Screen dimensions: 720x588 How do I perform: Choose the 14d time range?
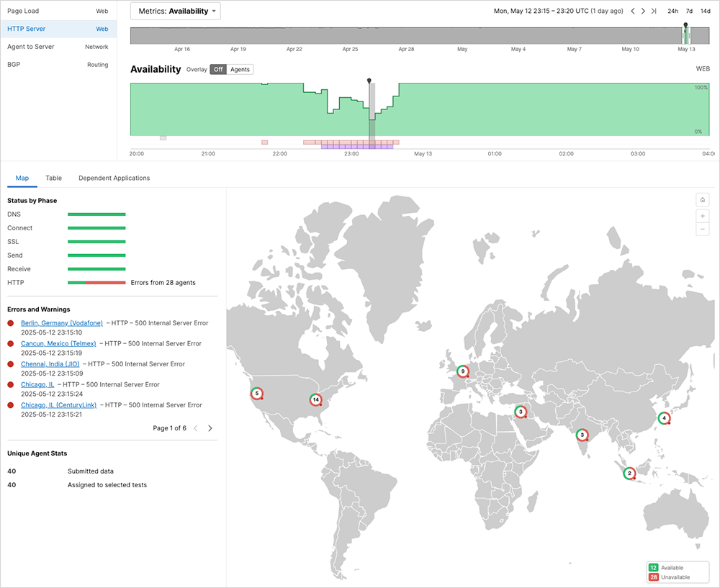coord(706,11)
